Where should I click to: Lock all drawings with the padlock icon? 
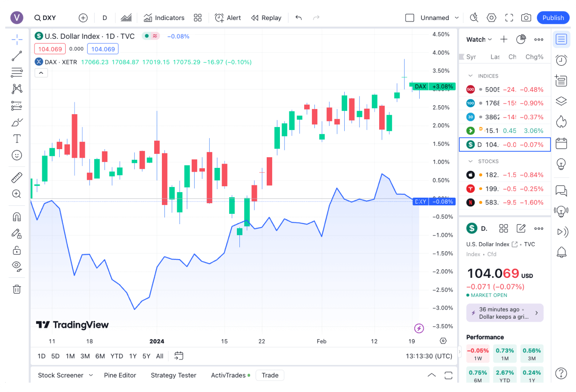(x=17, y=250)
